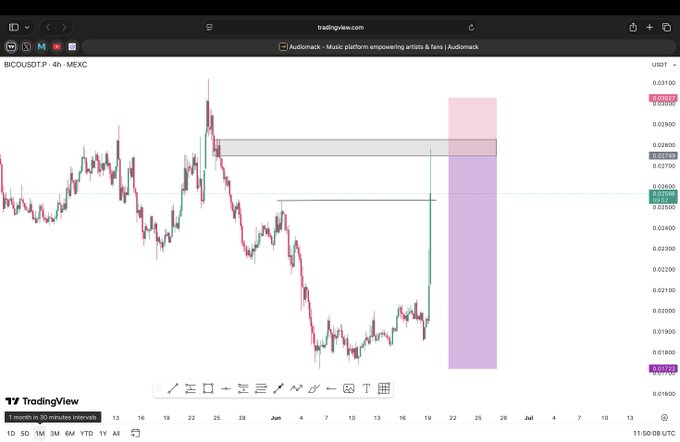Switch to the TradingView pinned tab
Screen dimensions: 680x442
(x=11, y=46)
